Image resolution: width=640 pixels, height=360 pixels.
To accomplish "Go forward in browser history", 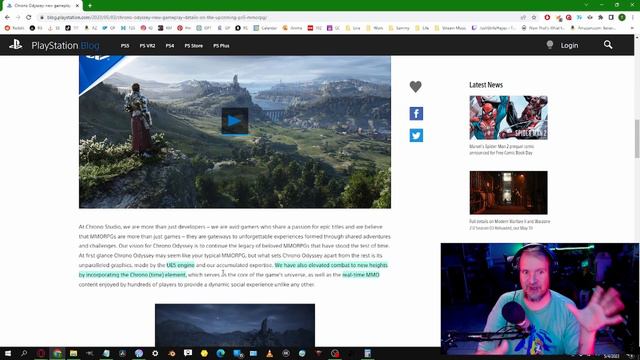I will click(x=18, y=17).
